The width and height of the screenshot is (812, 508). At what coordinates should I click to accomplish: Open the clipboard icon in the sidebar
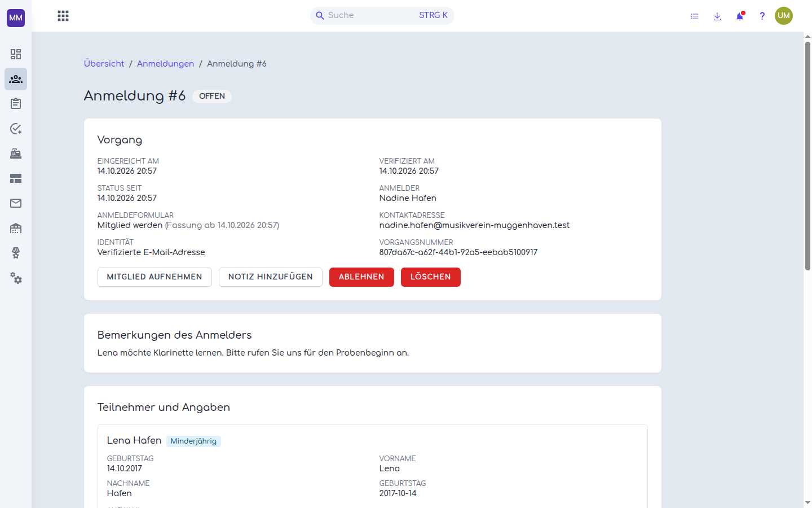16,104
